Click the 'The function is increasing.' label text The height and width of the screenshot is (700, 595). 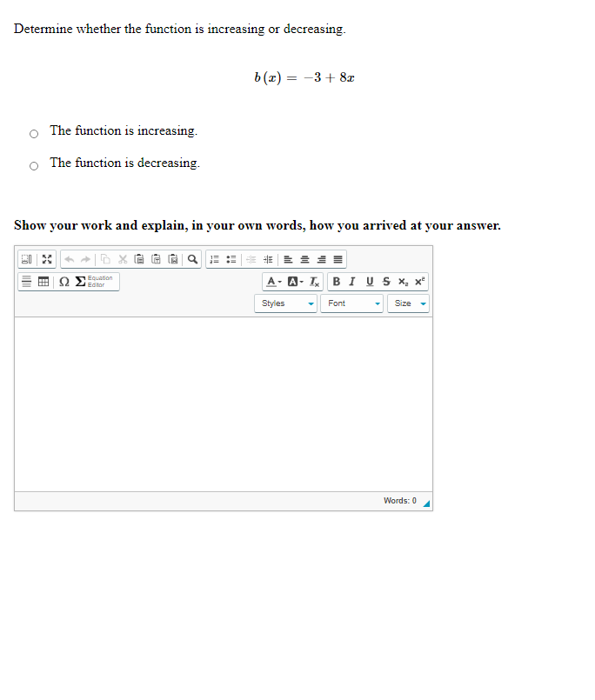tap(124, 130)
